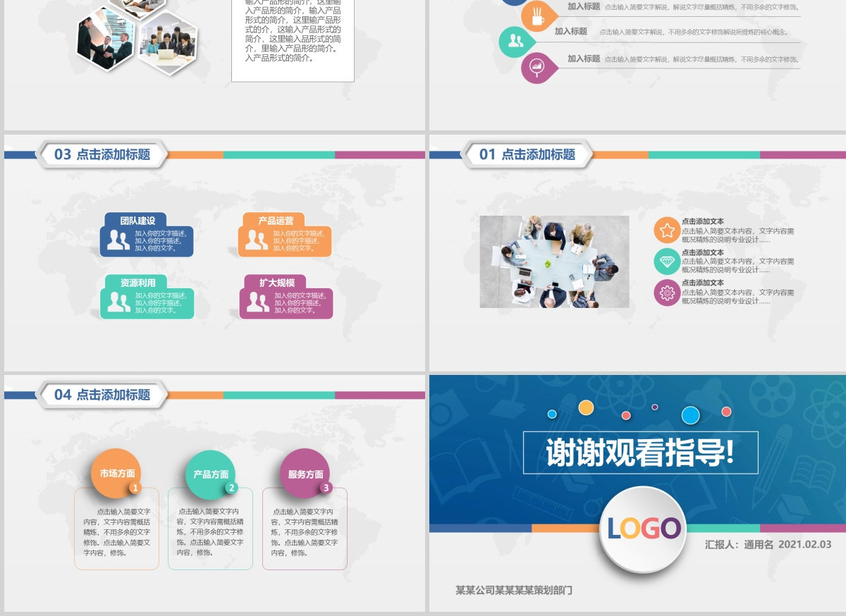This screenshot has width=846, height=616.
Task: Click the orange coffee cup icon
Action: point(538,16)
